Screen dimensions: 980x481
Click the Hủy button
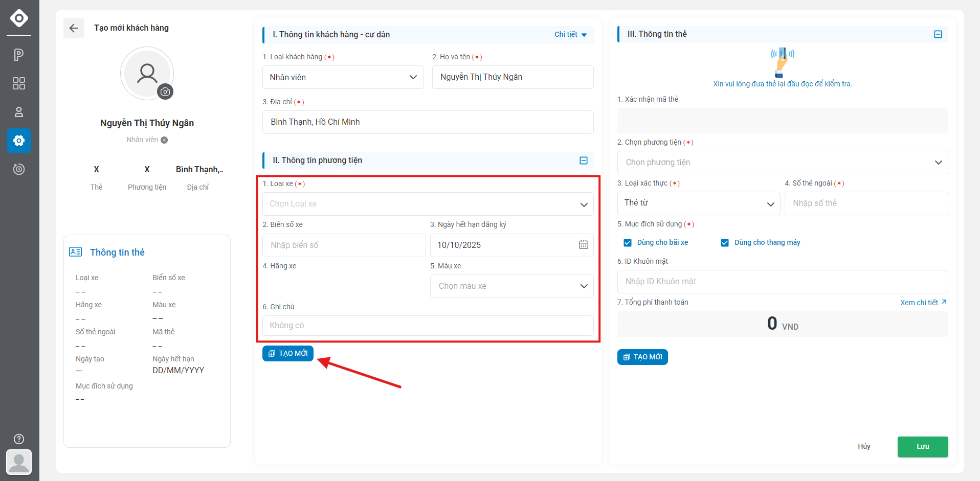point(864,447)
